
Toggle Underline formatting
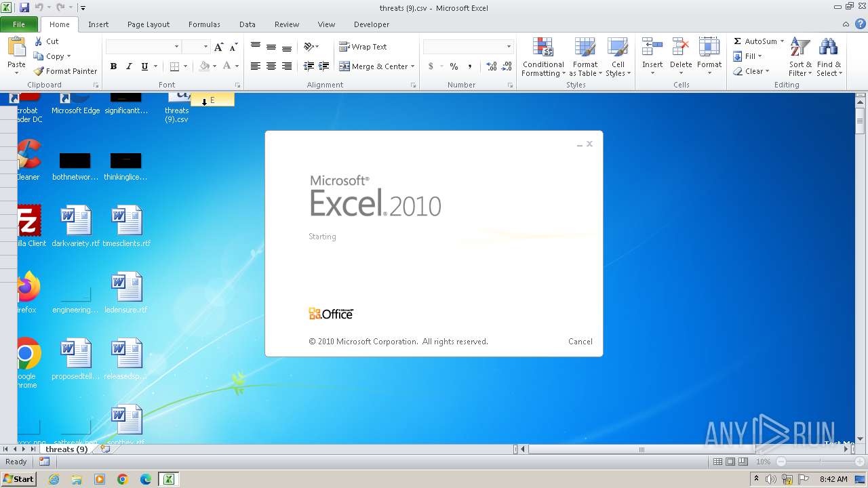[x=144, y=66]
